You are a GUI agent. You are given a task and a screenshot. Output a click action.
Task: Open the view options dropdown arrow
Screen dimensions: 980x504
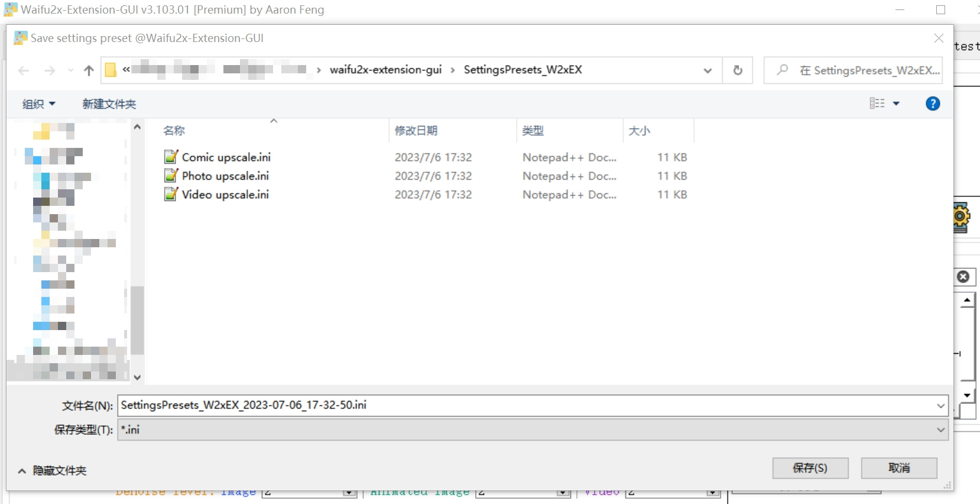(896, 104)
